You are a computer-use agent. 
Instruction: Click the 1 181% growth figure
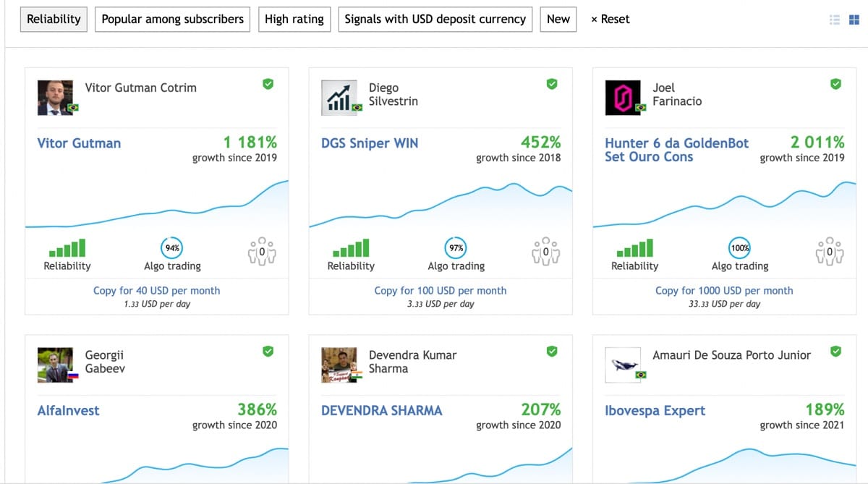(250, 142)
